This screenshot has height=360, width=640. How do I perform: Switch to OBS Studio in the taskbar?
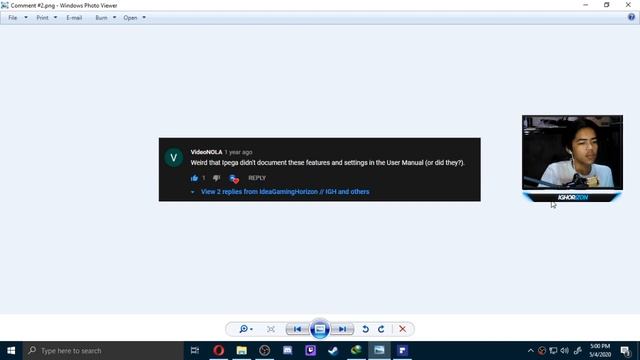pos(264,351)
